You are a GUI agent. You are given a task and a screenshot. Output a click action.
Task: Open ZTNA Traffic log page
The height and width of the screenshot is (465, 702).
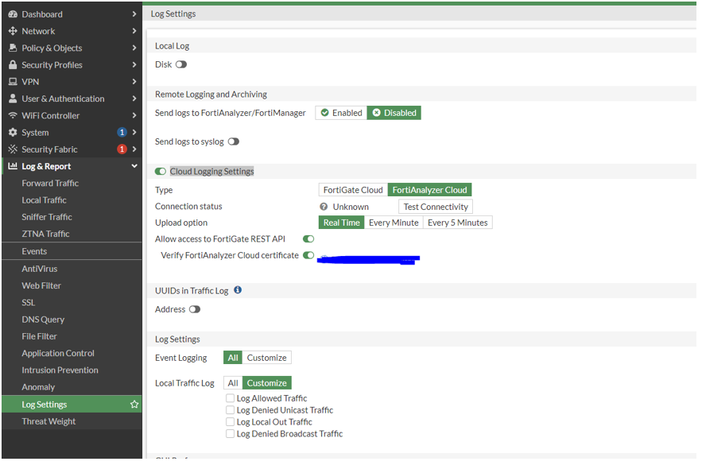point(45,234)
